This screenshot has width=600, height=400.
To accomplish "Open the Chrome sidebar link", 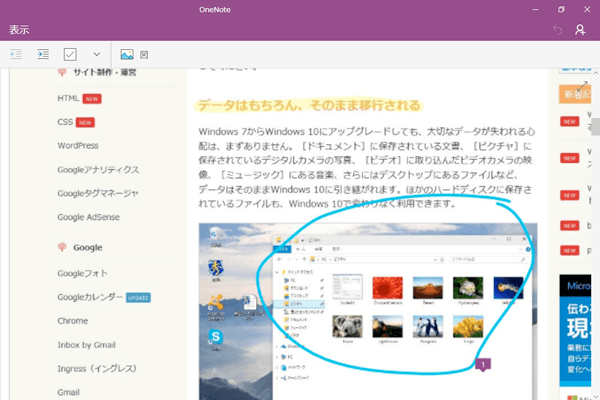I will 73,321.
